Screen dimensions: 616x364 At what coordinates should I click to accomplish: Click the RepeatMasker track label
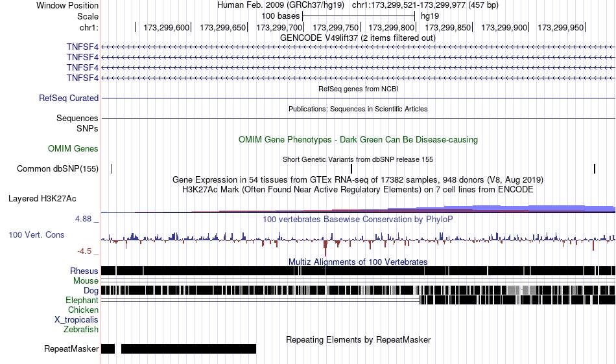coord(71,348)
